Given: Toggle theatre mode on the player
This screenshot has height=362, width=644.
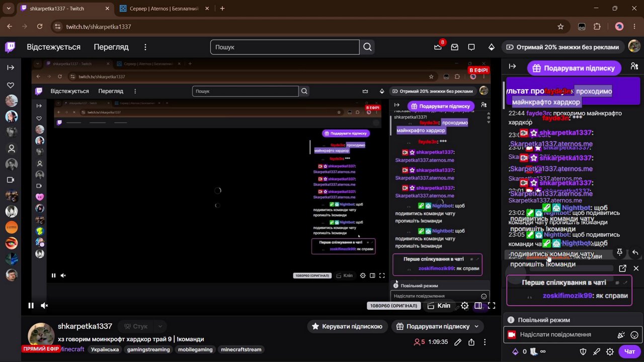Looking at the screenshot, I should [478, 305].
